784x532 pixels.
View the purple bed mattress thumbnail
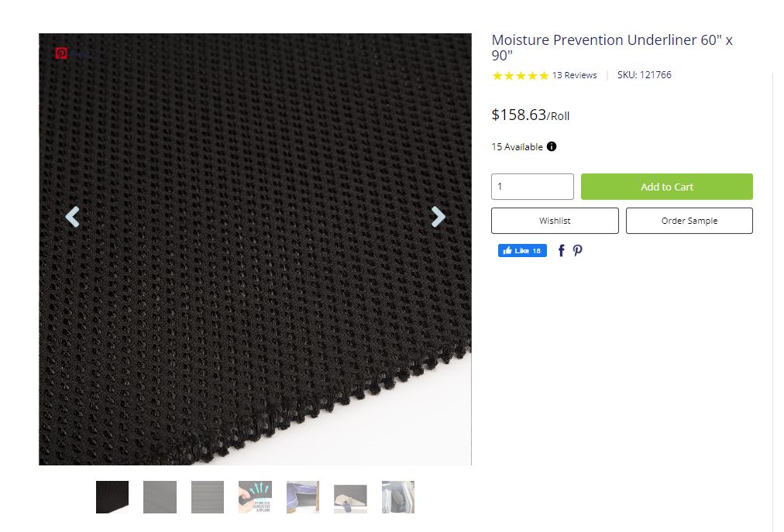(302, 497)
